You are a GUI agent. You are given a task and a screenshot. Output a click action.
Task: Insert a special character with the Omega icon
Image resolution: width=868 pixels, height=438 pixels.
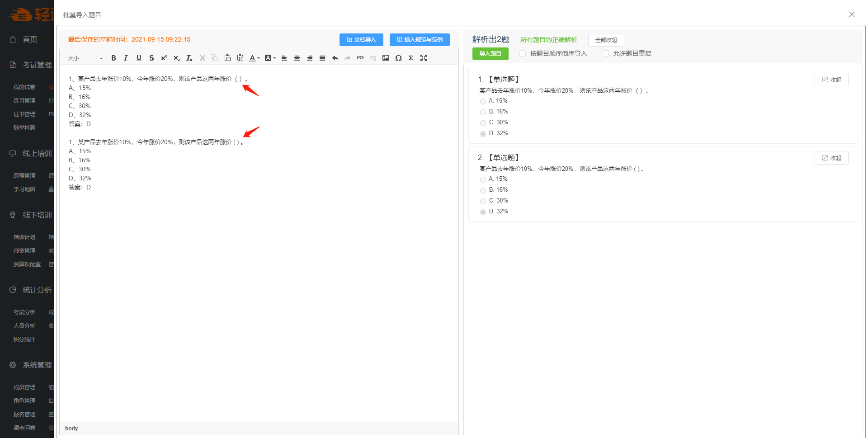point(398,58)
